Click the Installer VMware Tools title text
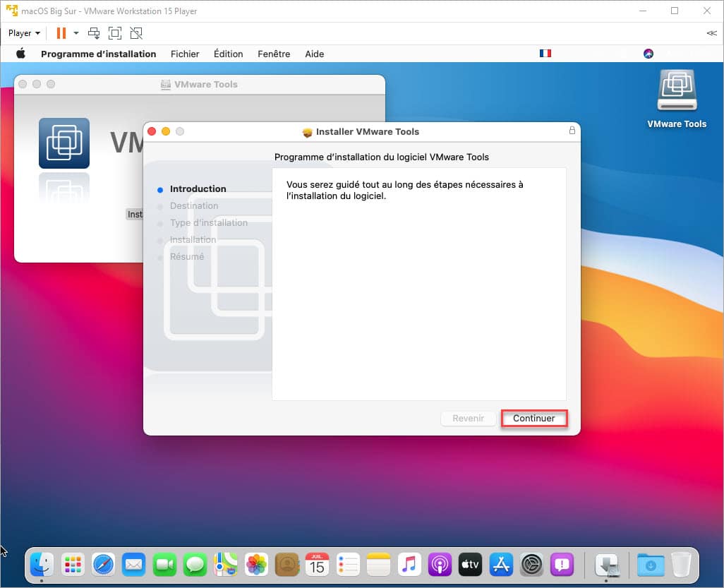 click(x=368, y=131)
